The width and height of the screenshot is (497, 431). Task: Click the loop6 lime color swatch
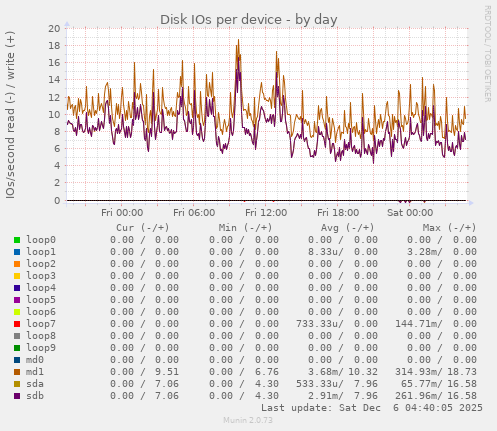click(17, 312)
